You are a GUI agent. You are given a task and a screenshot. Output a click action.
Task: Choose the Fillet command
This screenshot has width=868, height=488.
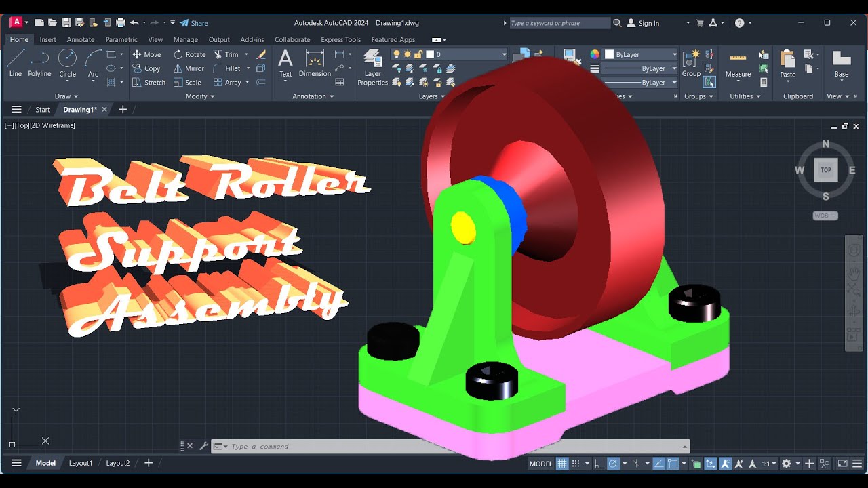click(226, 68)
